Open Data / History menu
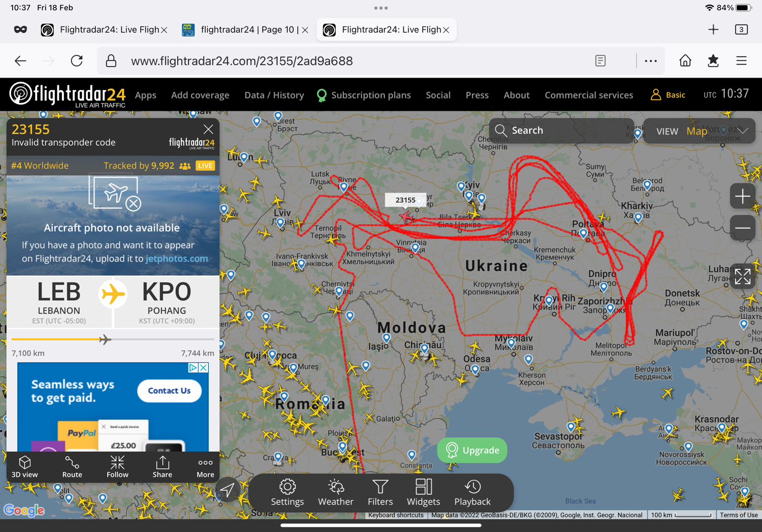Viewport: 762px width, 532px height. pos(274,95)
